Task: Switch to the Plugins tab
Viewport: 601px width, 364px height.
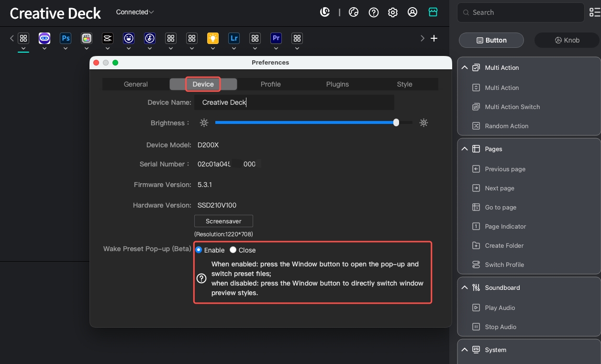Action: tap(337, 84)
